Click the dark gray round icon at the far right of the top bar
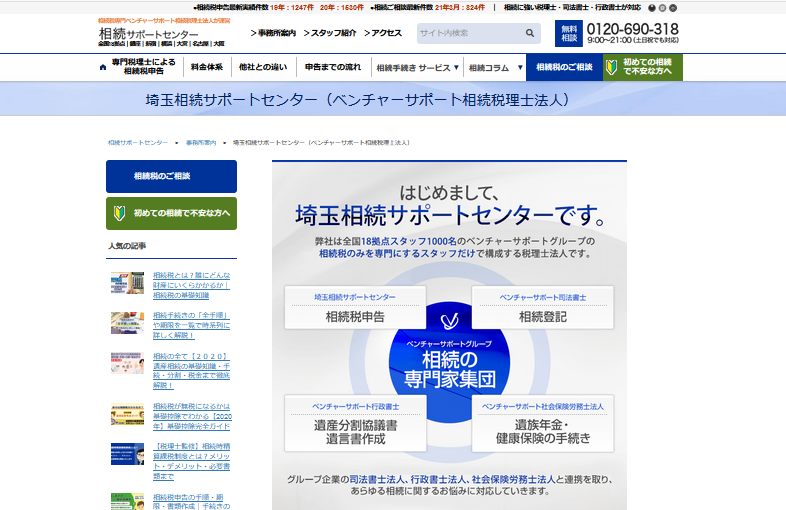Screen dimensions: 786x510 (673, 8)
